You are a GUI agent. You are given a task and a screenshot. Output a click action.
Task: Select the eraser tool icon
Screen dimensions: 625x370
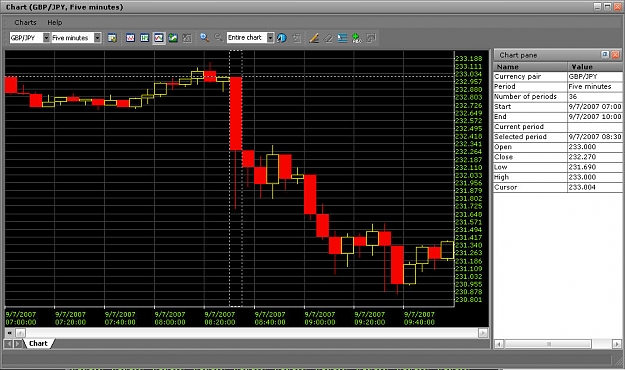[x=328, y=38]
